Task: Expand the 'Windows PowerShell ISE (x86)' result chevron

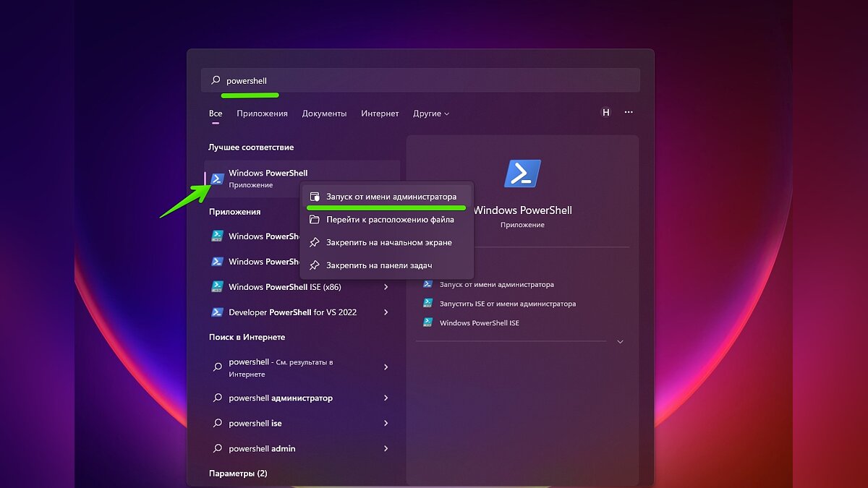Action: point(386,287)
